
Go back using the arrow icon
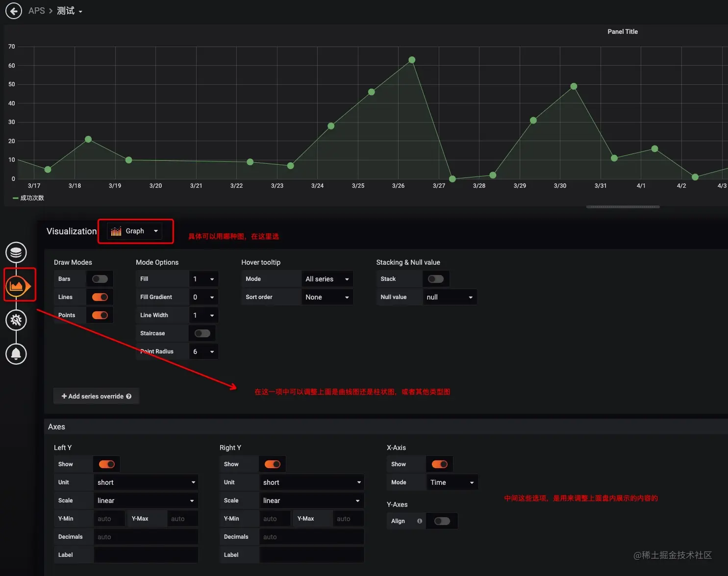(x=14, y=11)
